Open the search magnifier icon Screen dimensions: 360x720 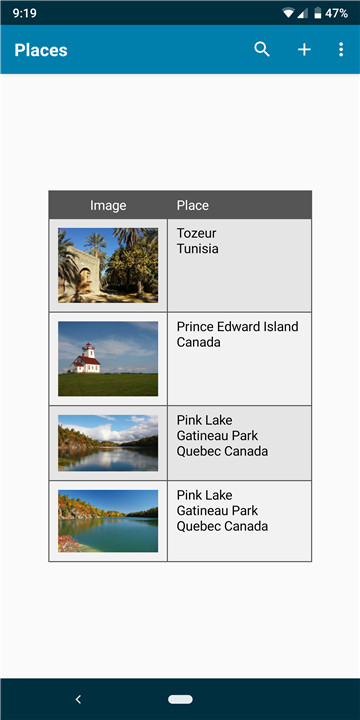point(262,49)
